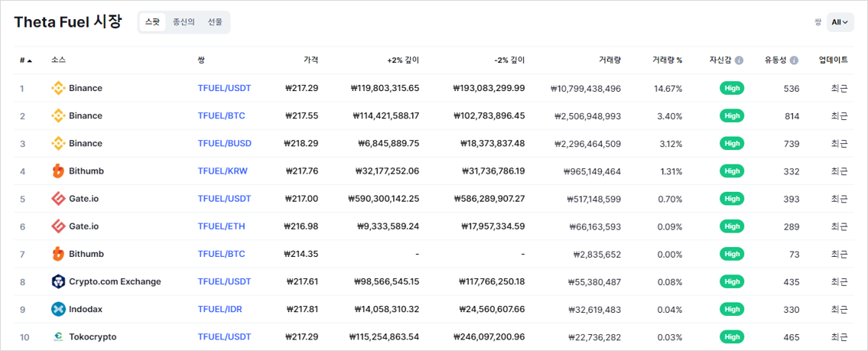Click the Binance logo in TFUEL/USDT row
The width and height of the screenshot is (868, 351).
tap(58, 88)
